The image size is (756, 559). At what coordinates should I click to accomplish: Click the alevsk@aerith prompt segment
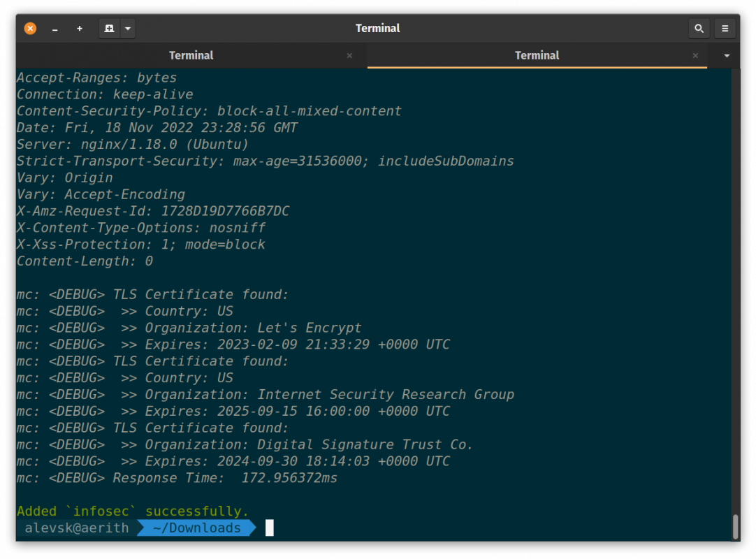pos(77,528)
